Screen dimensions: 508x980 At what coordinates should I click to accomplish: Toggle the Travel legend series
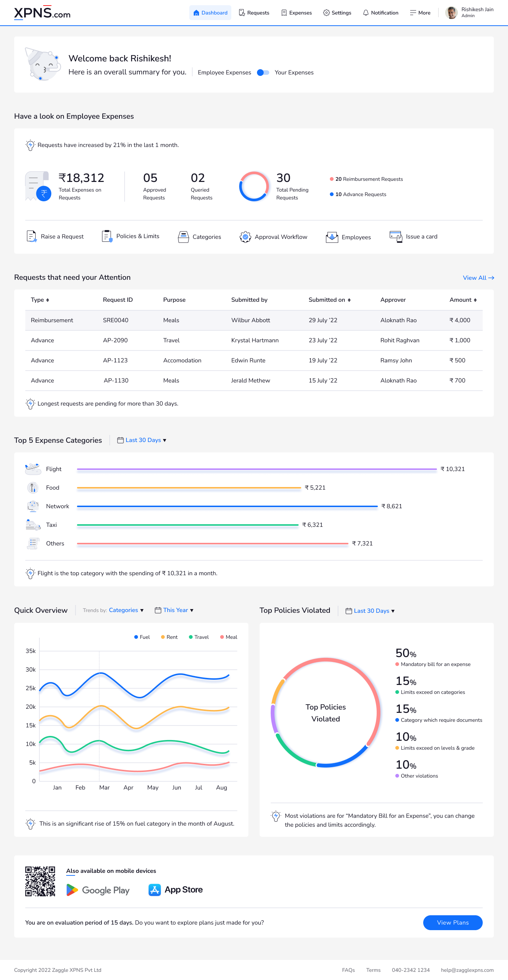pos(199,637)
